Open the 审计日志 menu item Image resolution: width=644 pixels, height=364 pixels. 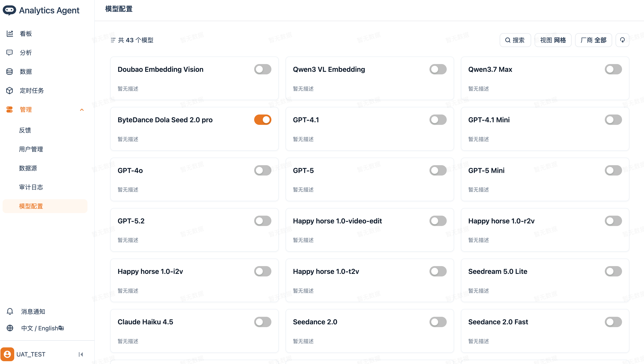tap(31, 187)
